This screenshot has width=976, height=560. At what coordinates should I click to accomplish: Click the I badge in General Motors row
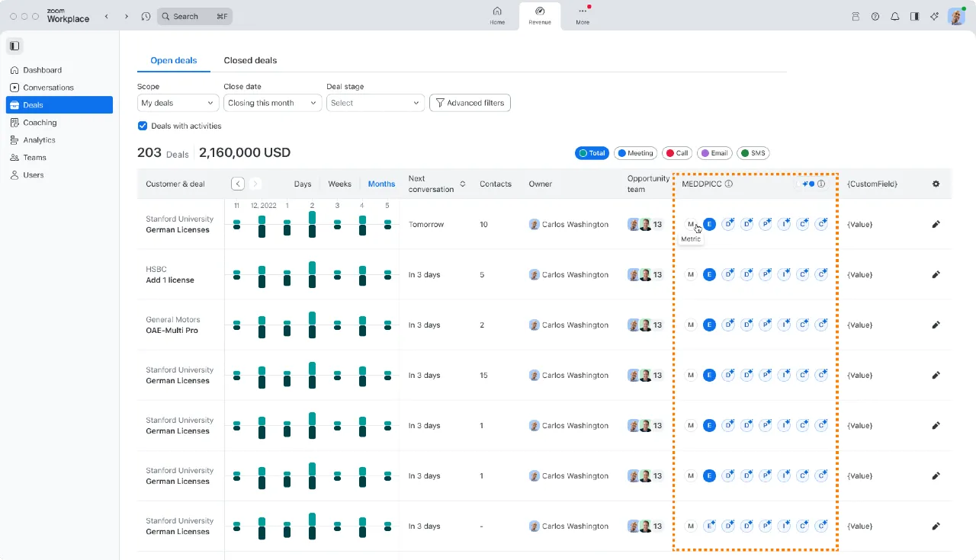click(x=784, y=325)
